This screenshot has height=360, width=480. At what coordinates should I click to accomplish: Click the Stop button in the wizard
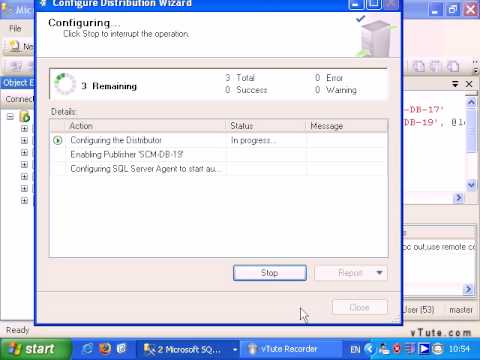[270, 273]
